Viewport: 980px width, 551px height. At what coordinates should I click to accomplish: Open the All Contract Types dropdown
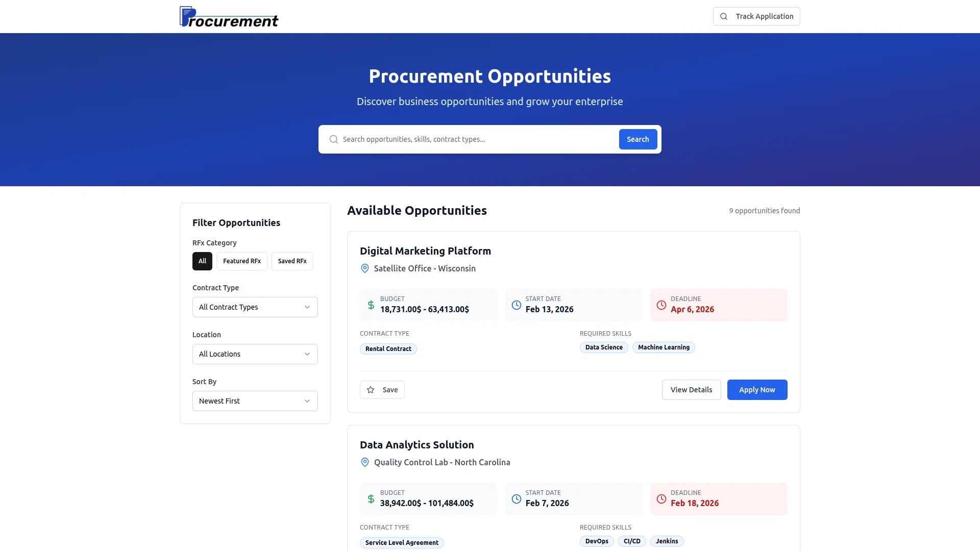(x=255, y=307)
